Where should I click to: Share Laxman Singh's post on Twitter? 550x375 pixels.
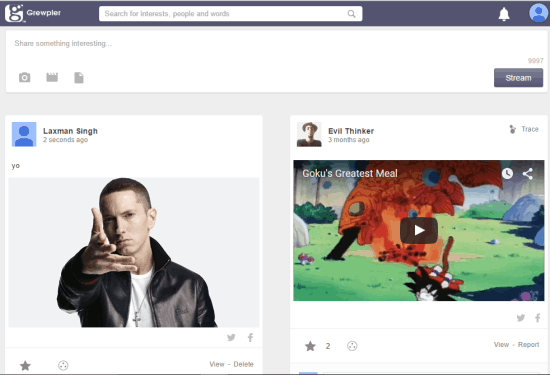(231, 337)
